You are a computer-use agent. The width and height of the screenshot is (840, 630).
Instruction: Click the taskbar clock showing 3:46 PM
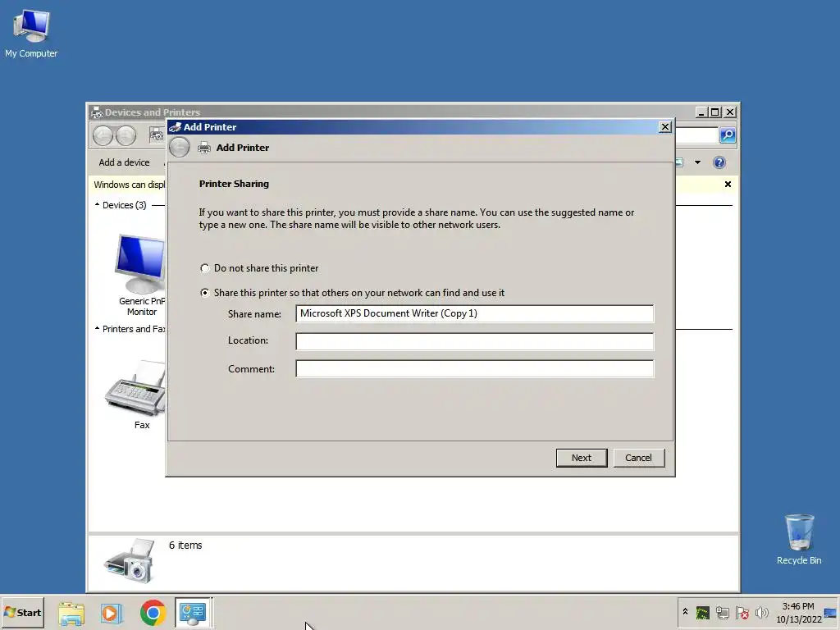[798, 612]
